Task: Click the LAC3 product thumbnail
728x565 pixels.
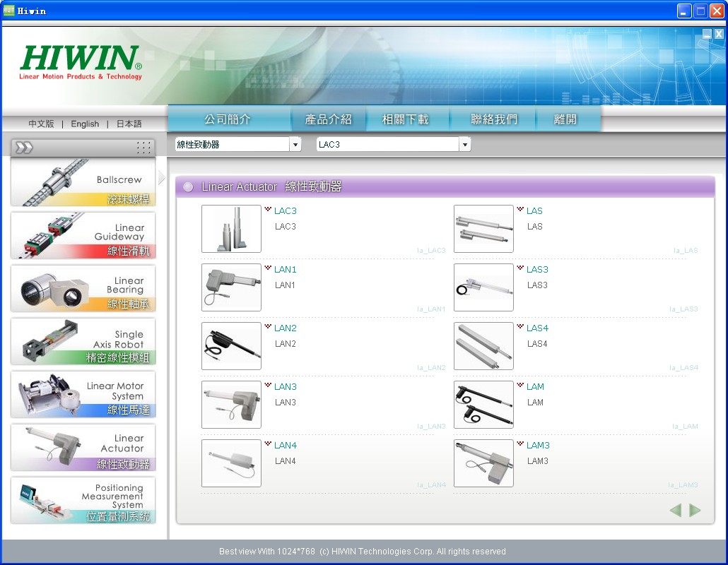Action: [x=231, y=229]
